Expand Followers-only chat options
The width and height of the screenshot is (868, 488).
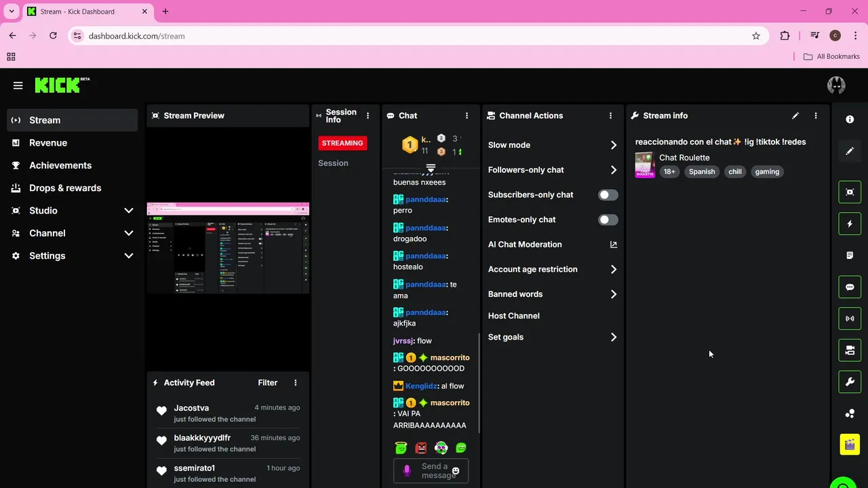coord(614,170)
